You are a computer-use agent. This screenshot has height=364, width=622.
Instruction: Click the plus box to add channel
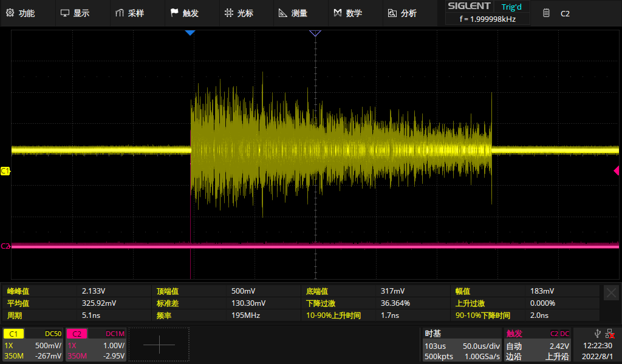point(159,345)
